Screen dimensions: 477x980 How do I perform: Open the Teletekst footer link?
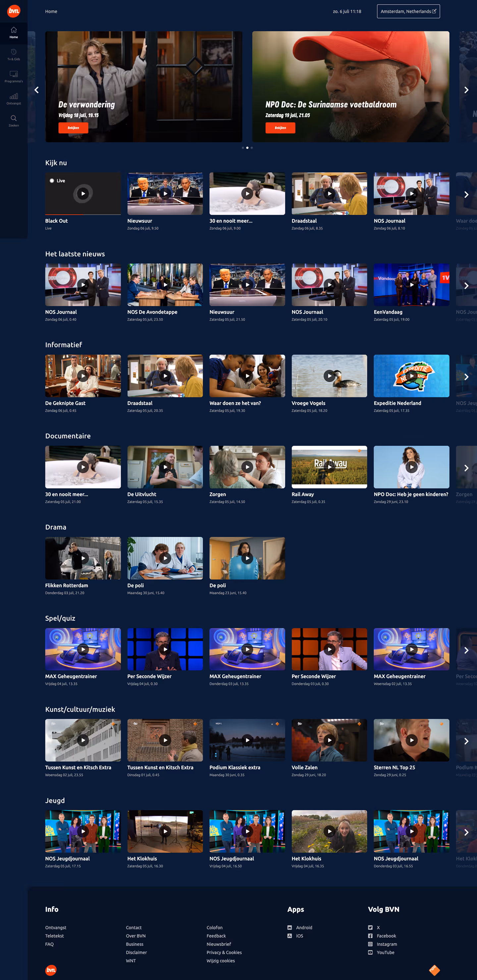[x=54, y=936]
